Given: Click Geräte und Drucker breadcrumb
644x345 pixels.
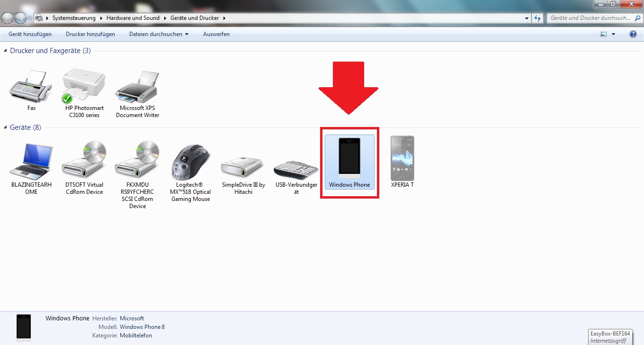Looking at the screenshot, I should coord(195,18).
